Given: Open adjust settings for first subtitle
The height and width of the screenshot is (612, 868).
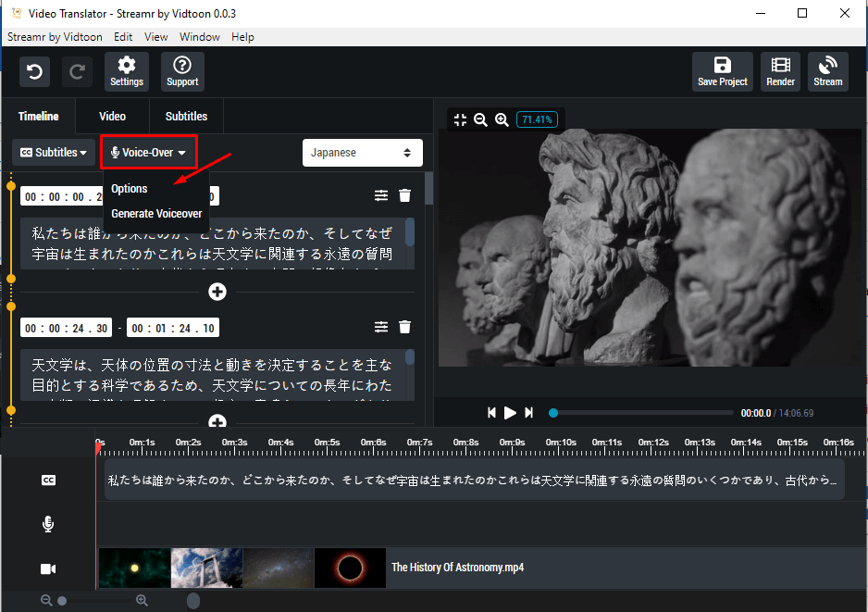Looking at the screenshot, I should coord(381,195).
